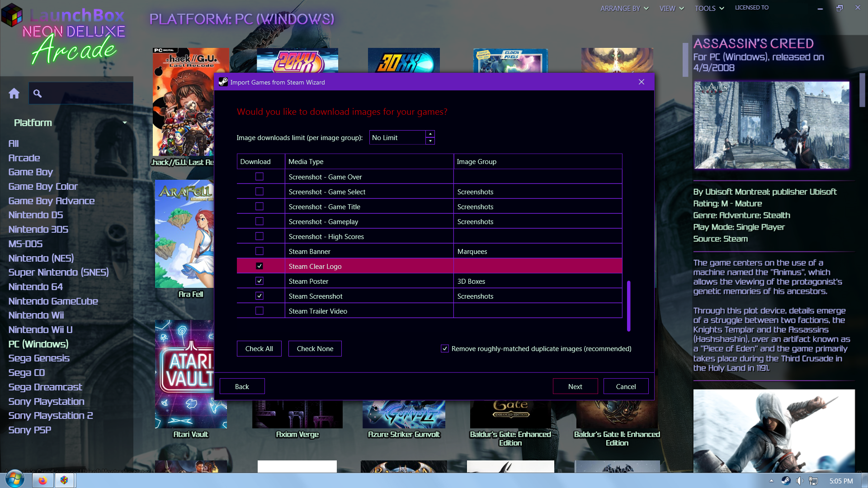The width and height of the screenshot is (868, 488).
Task: Click the home icon in the sidebar
Action: point(14,93)
